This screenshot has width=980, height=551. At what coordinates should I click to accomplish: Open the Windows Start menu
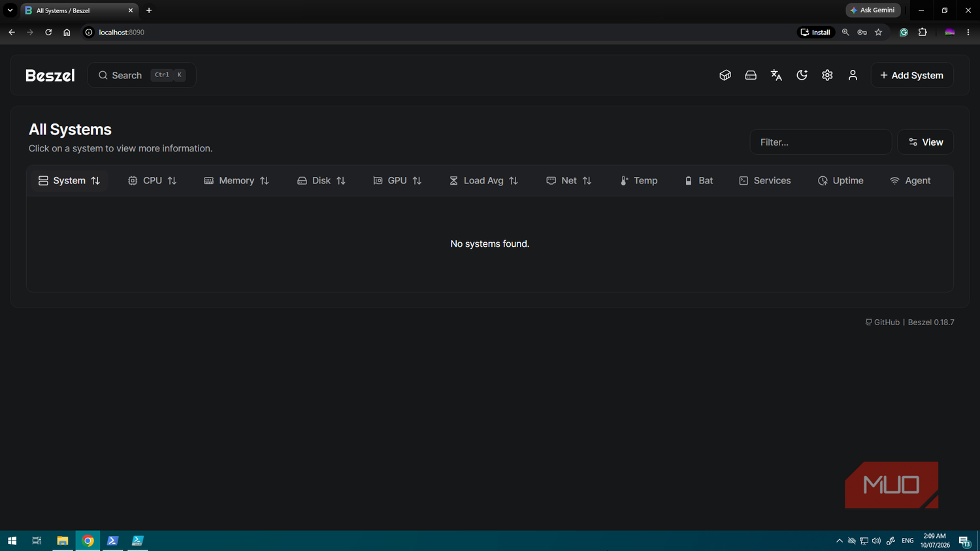[x=12, y=541]
